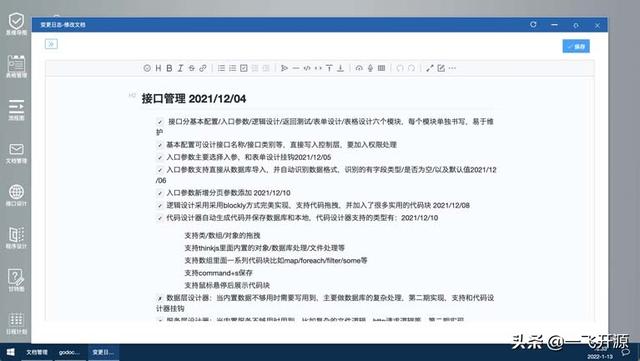Undo the last edit
640x361 pixels.
[x=400, y=68]
